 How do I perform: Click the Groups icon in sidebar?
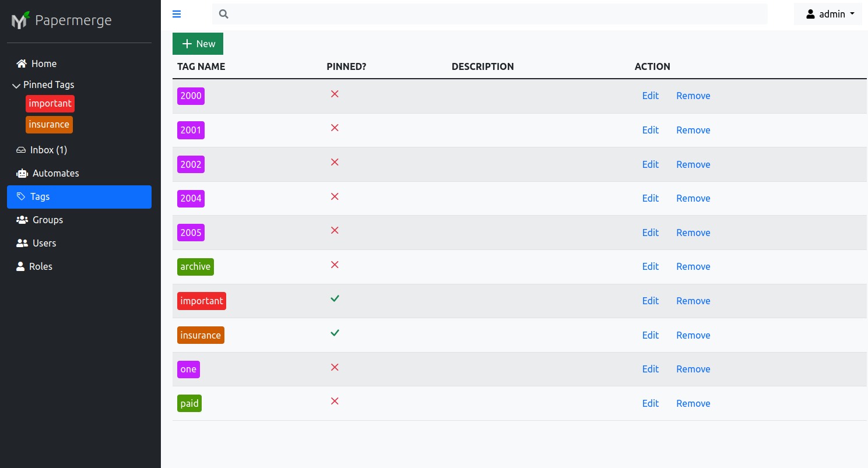(22, 220)
